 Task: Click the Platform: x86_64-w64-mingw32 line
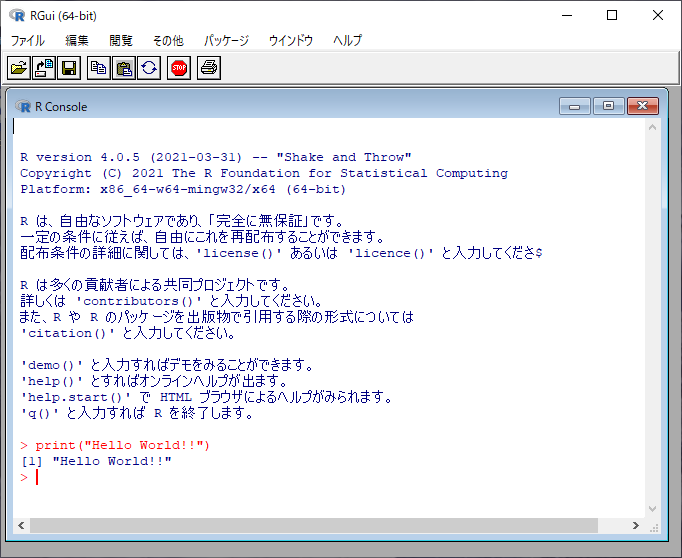[183, 189]
